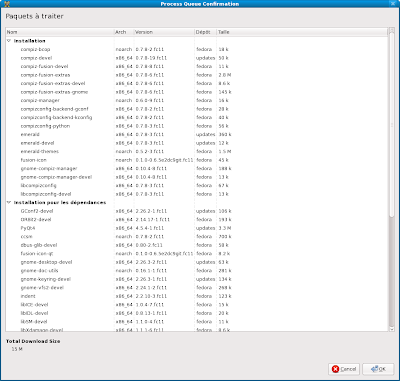The image size is (400, 381).
Task: Select compizconfig-backend-kconfig row
Action: [197, 117]
